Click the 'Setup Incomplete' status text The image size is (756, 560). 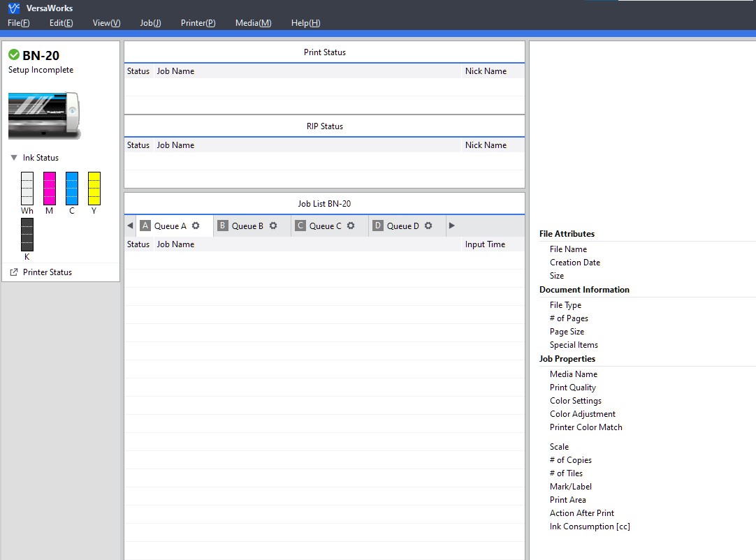pos(41,70)
